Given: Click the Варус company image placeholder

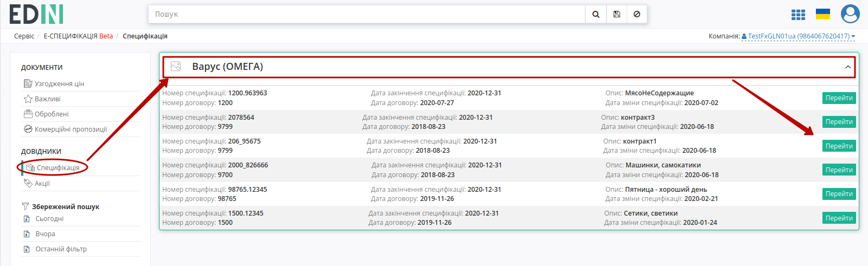Looking at the screenshot, I should pyautogui.click(x=176, y=67).
